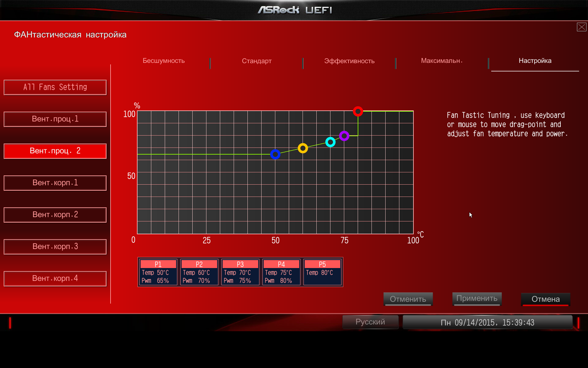Click the purple P4 drag-point on graph
This screenshot has width=588, height=368.
(x=344, y=136)
